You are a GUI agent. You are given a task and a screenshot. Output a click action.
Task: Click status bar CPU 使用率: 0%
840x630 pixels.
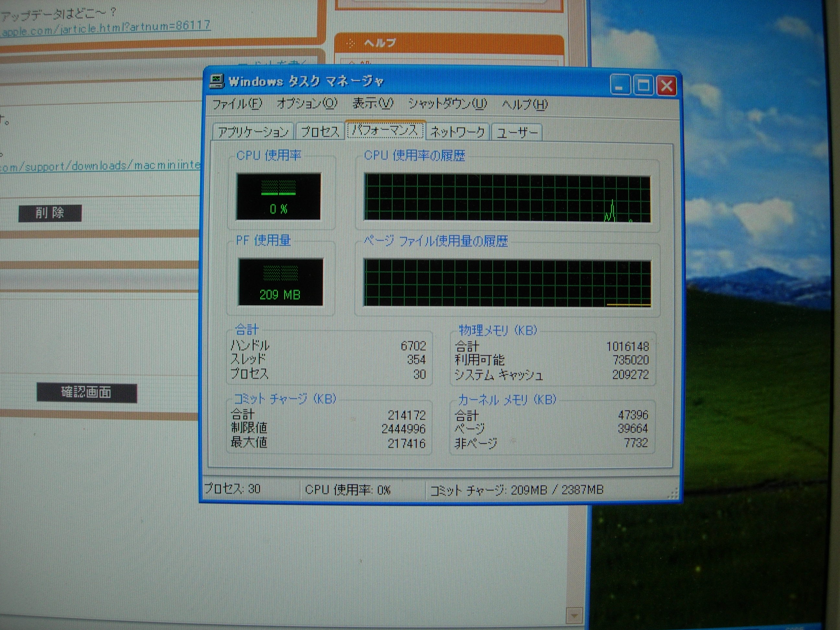click(348, 489)
